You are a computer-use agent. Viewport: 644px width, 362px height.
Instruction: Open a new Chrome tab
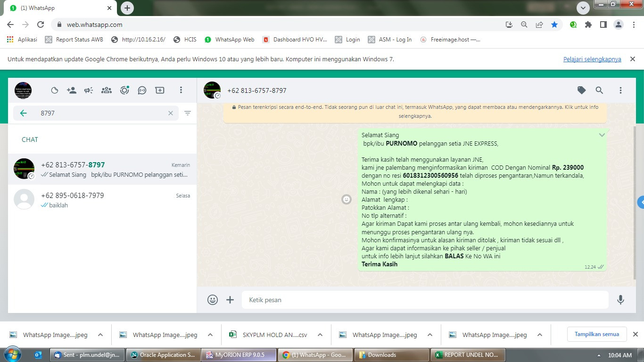pos(127,8)
